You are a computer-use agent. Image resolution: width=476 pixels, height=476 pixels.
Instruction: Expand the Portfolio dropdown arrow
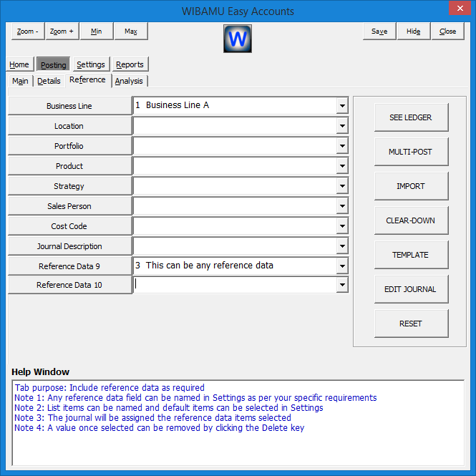coord(342,146)
